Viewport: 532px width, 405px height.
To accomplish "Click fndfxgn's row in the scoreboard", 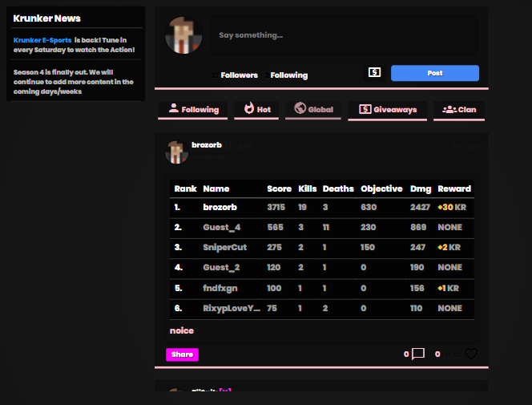I will [x=320, y=288].
